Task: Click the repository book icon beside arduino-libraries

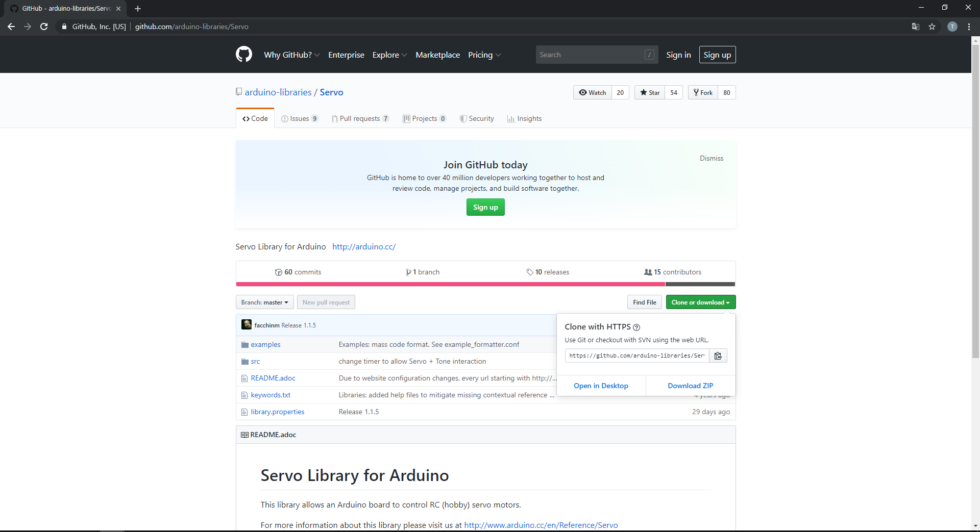Action: pos(239,92)
